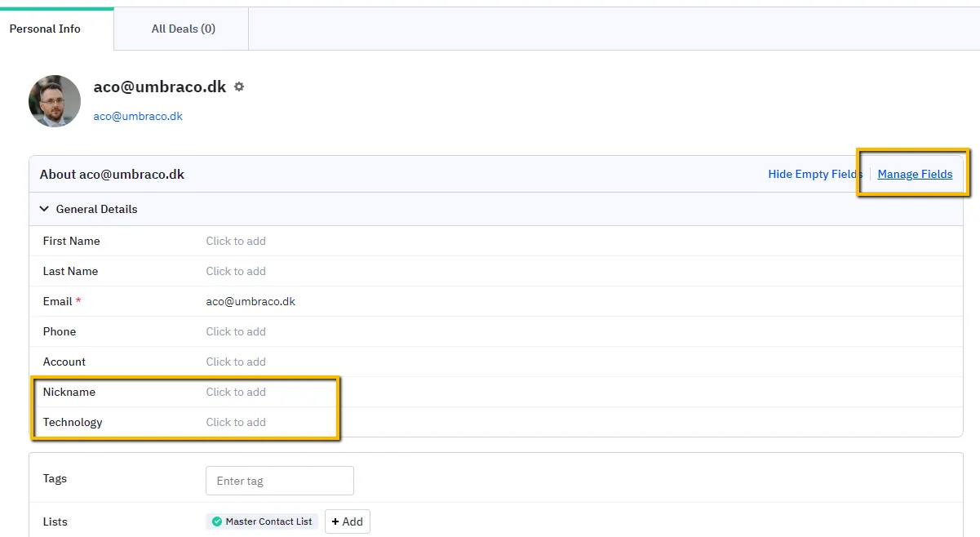Click the green checkmark on Master Contact List

(x=216, y=521)
